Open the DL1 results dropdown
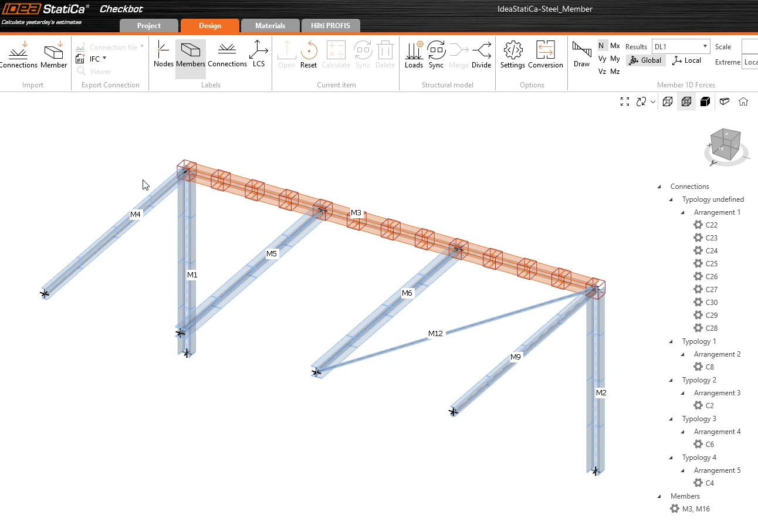The height and width of the screenshot is (532, 758). coord(681,46)
